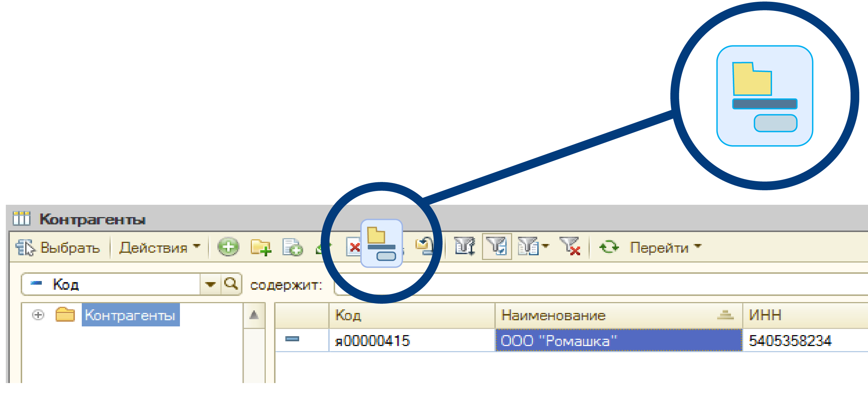Click the tree panel scroll up arrow
868x415 pixels.
(x=254, y=315)
